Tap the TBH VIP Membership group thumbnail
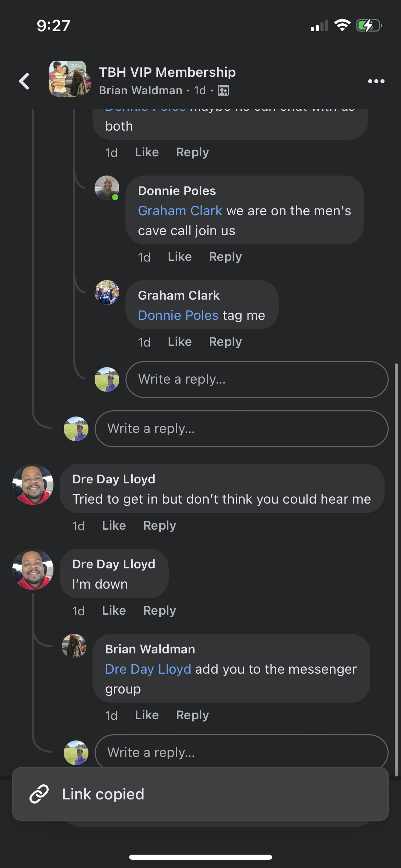 [70, 79]
